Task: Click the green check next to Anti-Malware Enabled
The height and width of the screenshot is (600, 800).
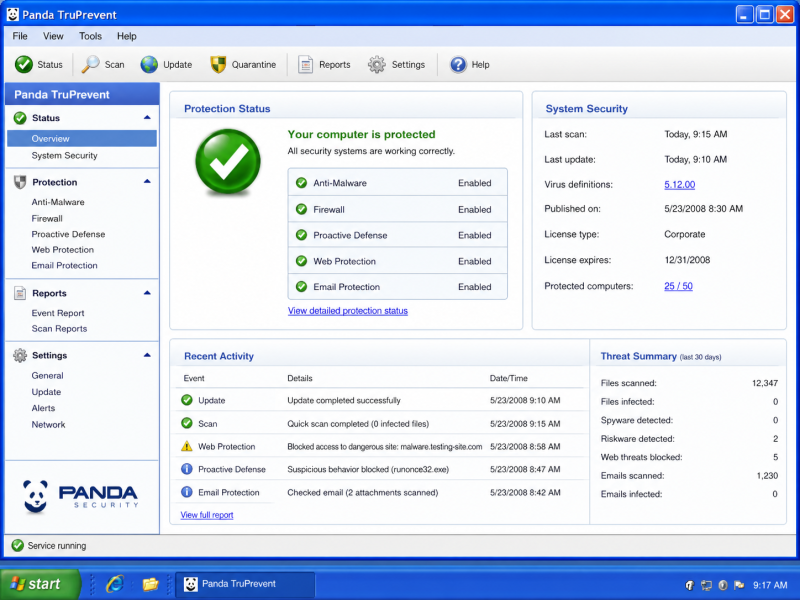Action: [302, 183]
